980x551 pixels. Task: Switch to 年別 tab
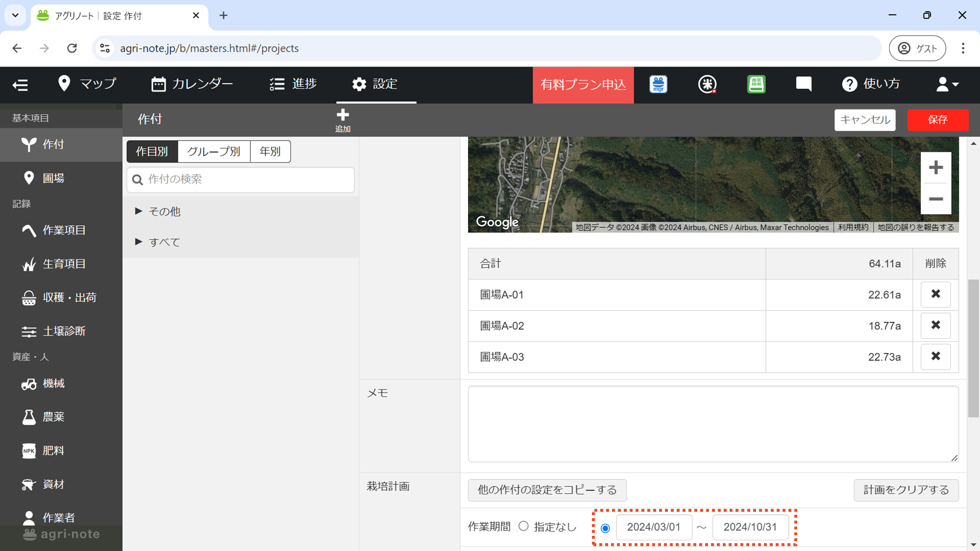[x=270, y=151]
